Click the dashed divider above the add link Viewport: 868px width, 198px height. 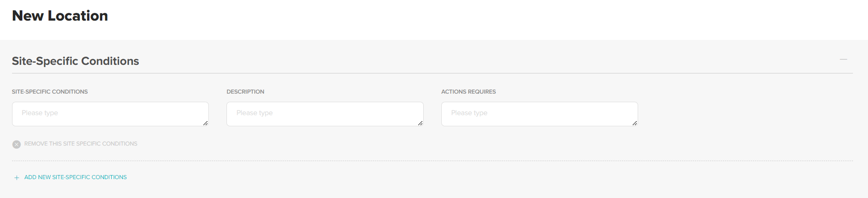coord(430,161)
